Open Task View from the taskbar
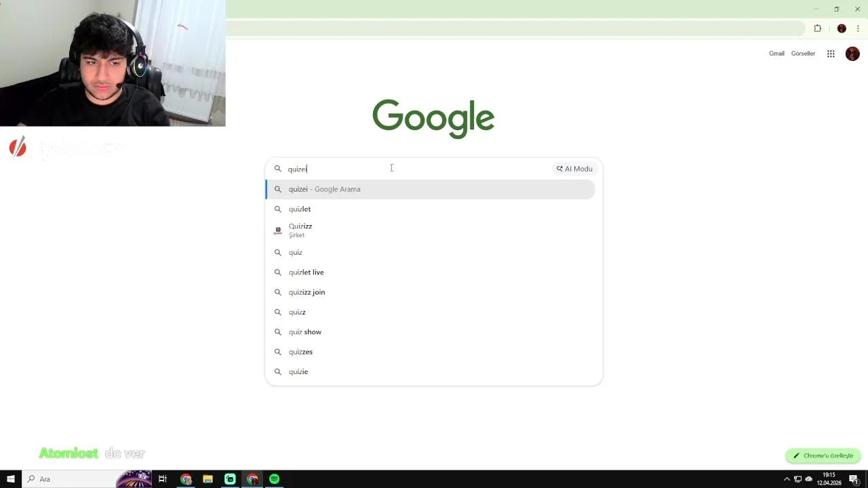868x488 pixels. 163,479
